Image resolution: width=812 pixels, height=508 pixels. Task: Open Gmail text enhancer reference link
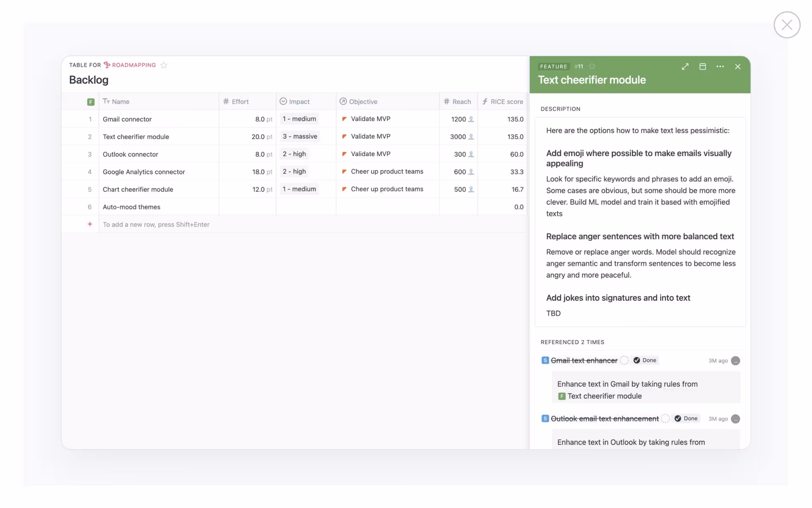pos(584,361)
